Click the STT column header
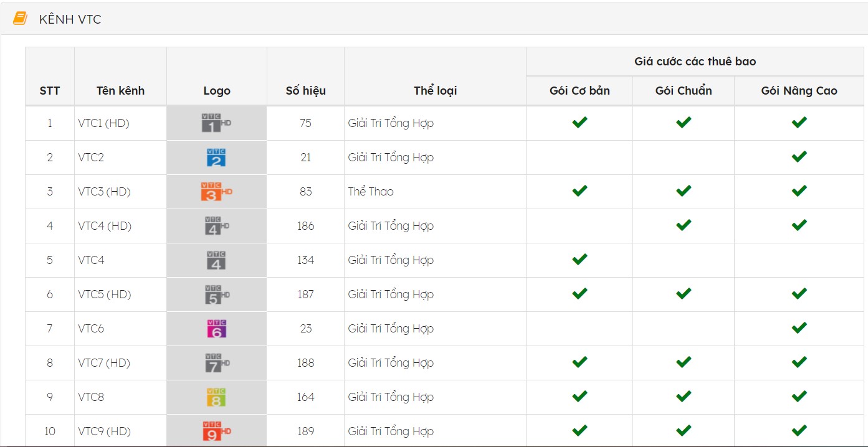This screenshot has height=447, width=868. (50, 91)
